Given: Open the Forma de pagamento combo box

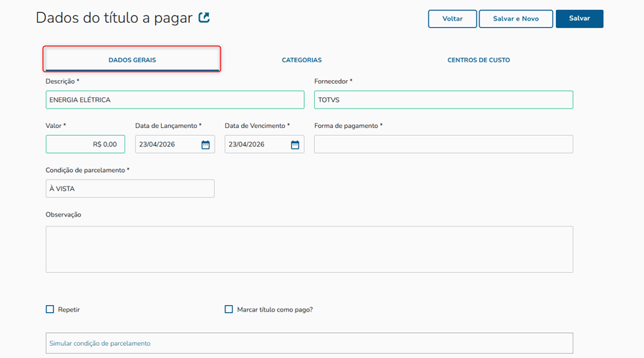Looking at the screenshot, I should (444, 144).
